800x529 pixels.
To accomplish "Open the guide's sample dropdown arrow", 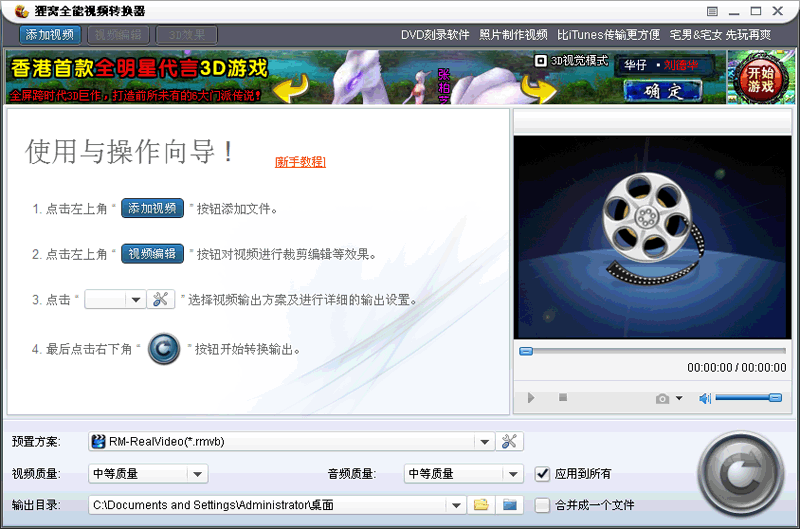I will (x=136, y=299).
